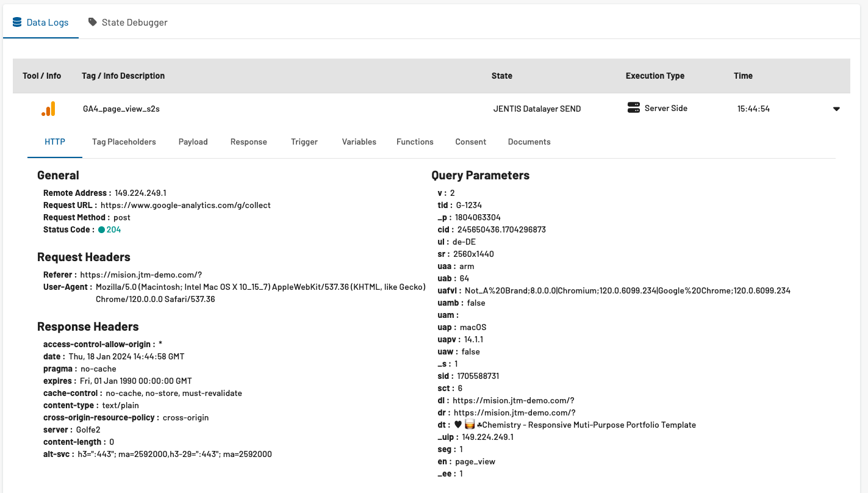Click the Google Analytics tool icon
Image resolution: width=868 pixels, height=493 pixels.
point(48,109)
